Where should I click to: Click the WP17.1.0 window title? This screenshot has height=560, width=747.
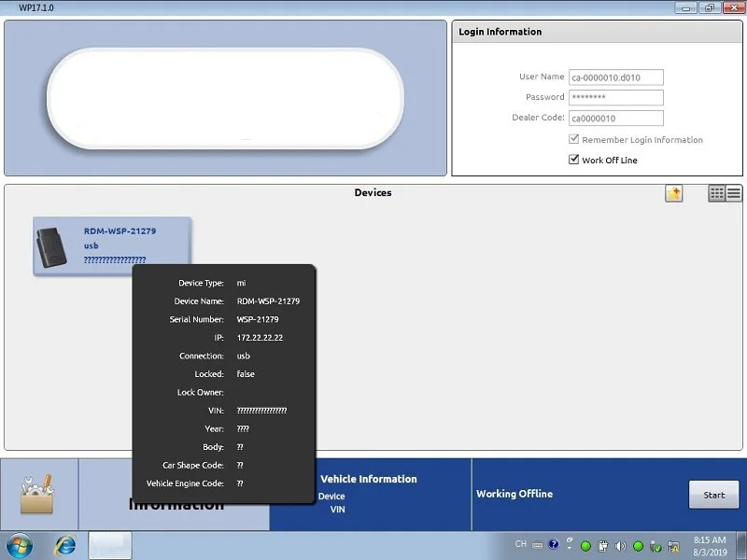[35, 7]
